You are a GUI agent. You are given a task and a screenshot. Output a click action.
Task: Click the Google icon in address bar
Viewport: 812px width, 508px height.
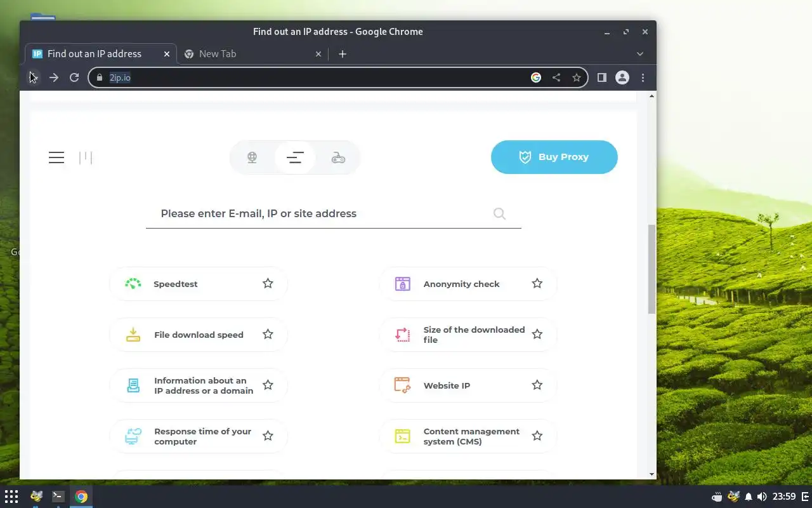(x=536, y=77)
